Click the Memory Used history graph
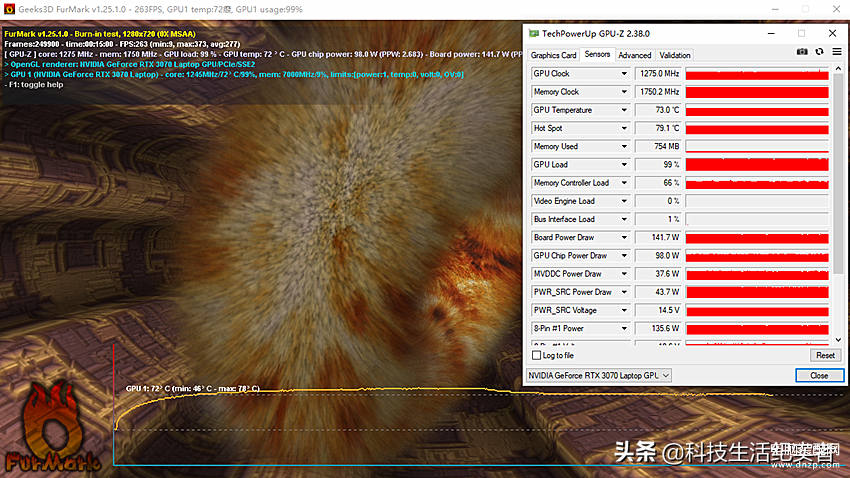The width and height of the screenshot is (850, 478). pos(757,146)
